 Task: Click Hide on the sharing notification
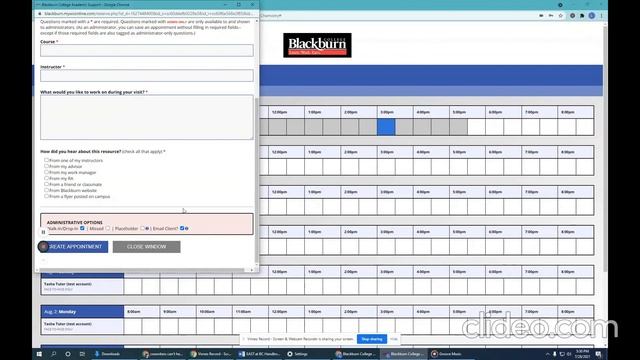pyautogui.click(x=393, y=339)
